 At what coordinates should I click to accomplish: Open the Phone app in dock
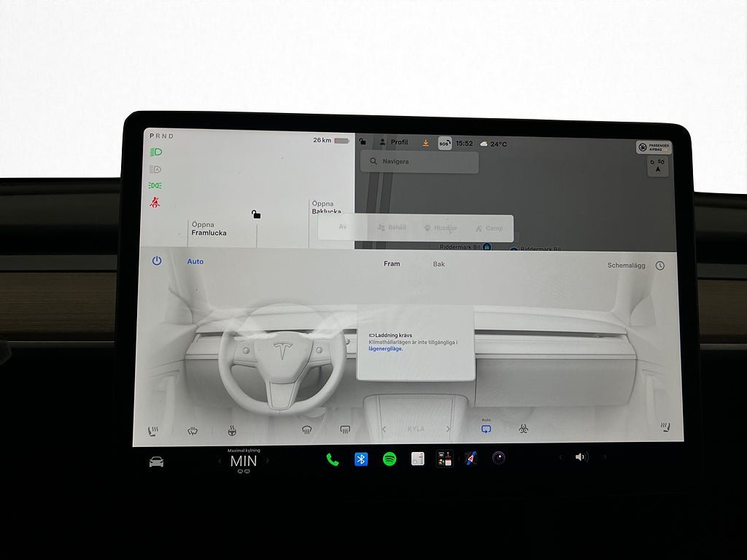(x=333, y=459)
